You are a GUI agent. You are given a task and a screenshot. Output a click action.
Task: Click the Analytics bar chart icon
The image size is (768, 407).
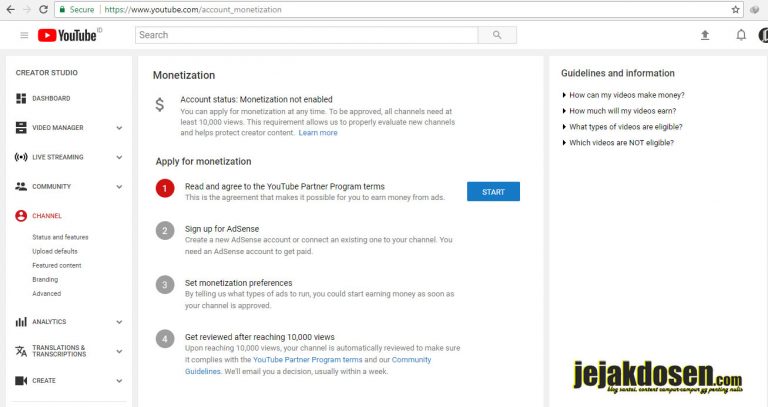[21, 322]
